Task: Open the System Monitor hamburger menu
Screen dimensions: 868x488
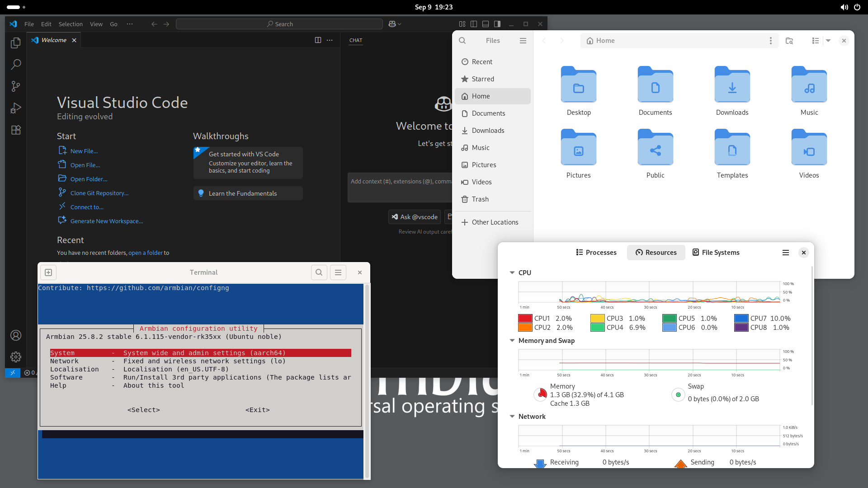Action: pyautogui.click(x=786, y=253)
